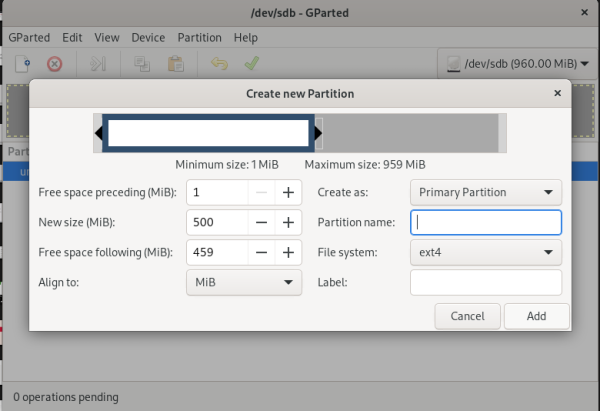600x411 pixels.
Task: Click the Copy partition toolbar icon
Action: point(142,64)
